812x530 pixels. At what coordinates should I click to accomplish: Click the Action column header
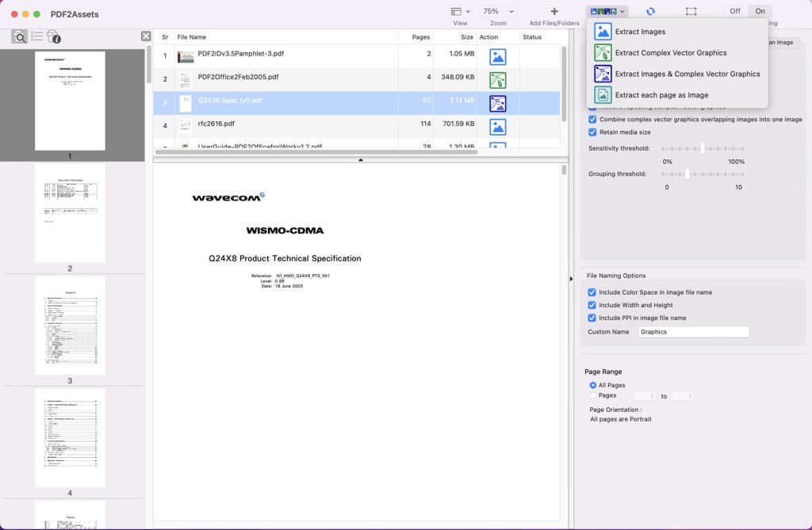(x=498, y=37)
